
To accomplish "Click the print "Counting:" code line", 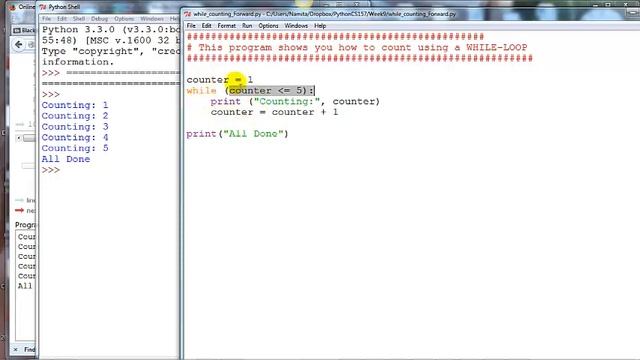I will click(x=295, y=101).
